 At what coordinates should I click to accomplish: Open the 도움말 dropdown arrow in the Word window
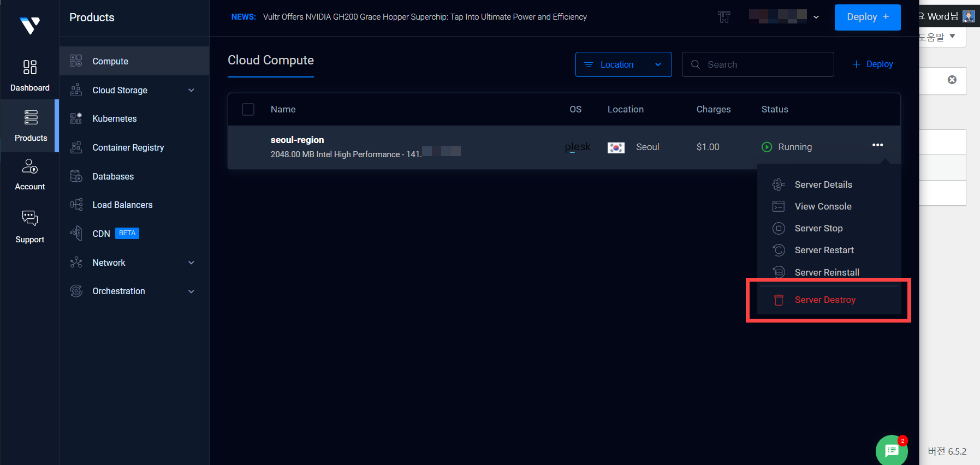point(953,36)
